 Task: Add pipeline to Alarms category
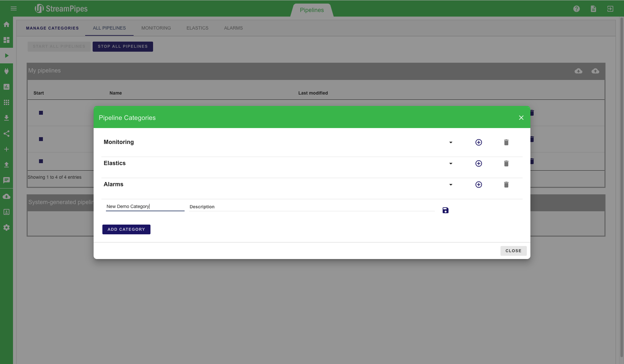[x=478, y=185]
